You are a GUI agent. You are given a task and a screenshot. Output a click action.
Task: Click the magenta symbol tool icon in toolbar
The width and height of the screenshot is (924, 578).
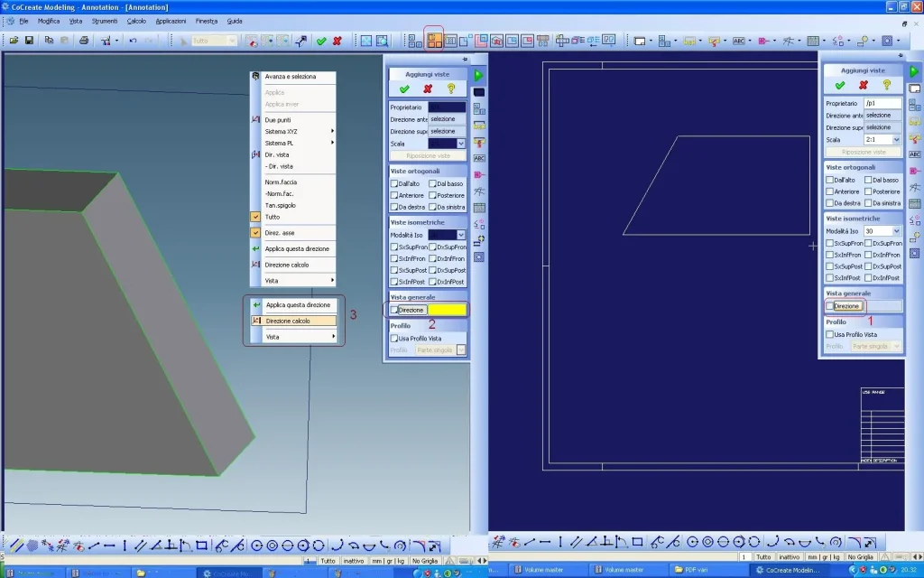(763, 41)
